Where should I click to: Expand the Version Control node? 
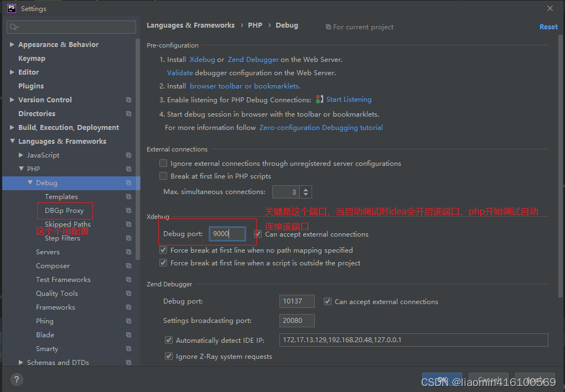tap(12, 100)
